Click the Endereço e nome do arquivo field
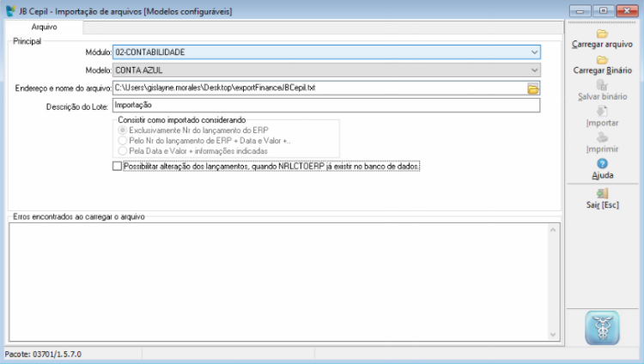 coord(318,88)
